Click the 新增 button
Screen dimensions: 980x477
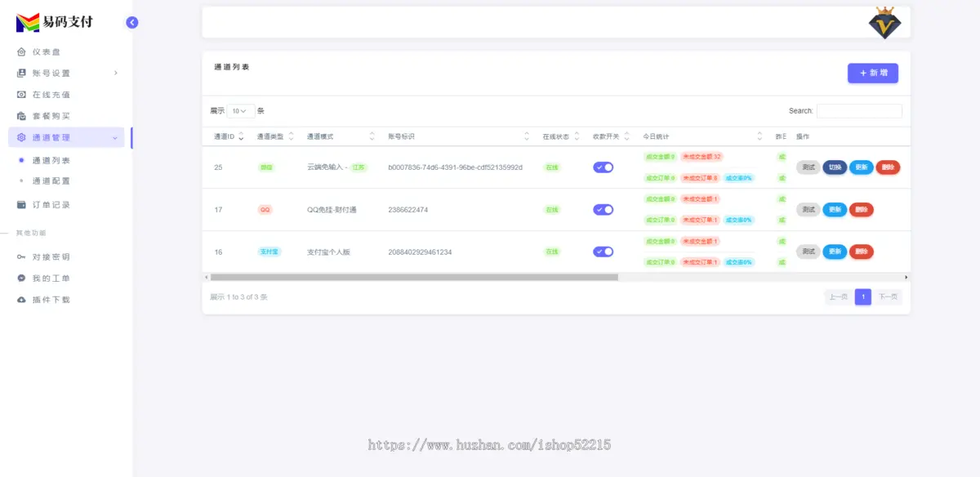[873, 73]
